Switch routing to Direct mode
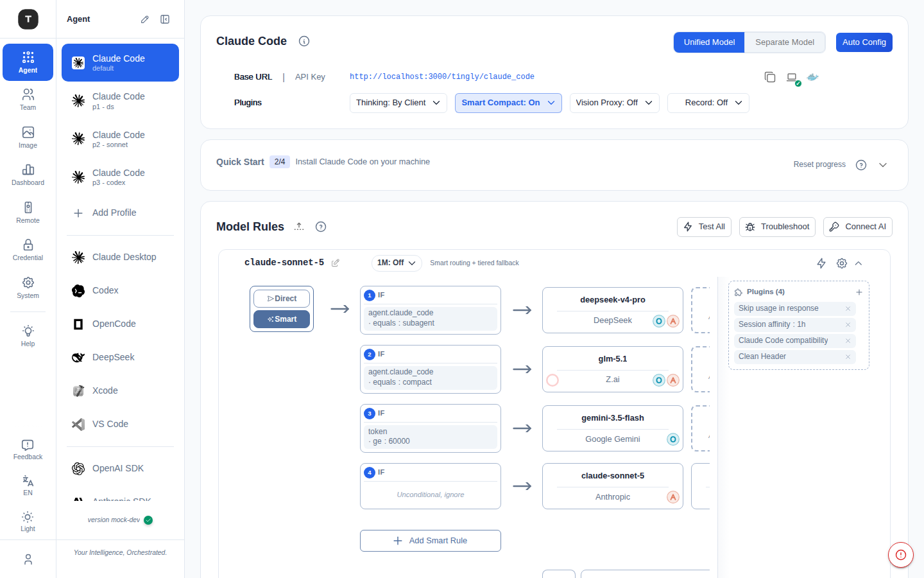 click(282, 299)
